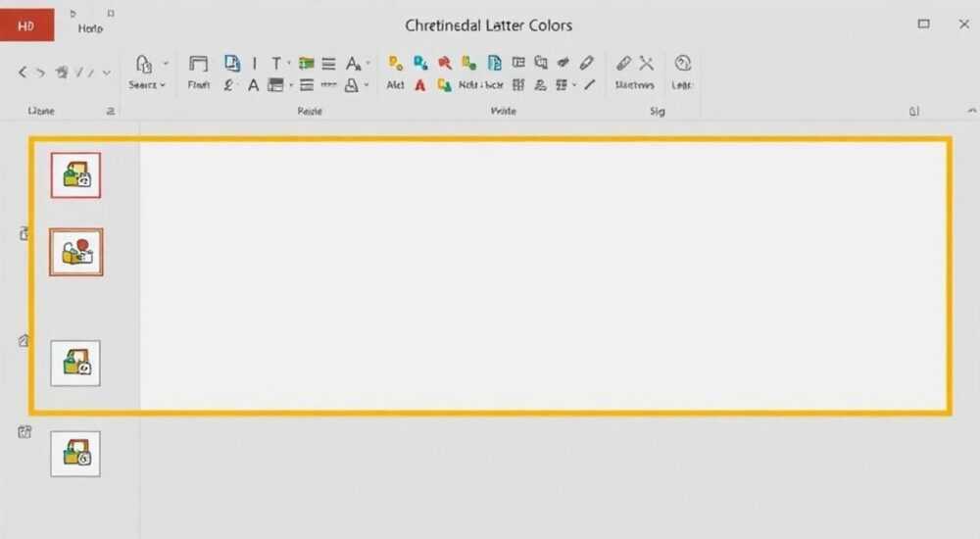Viewport: 980px width, 539px height.
Task: Click the dark marker icon beside the pencil
Action: click(563, 63)
